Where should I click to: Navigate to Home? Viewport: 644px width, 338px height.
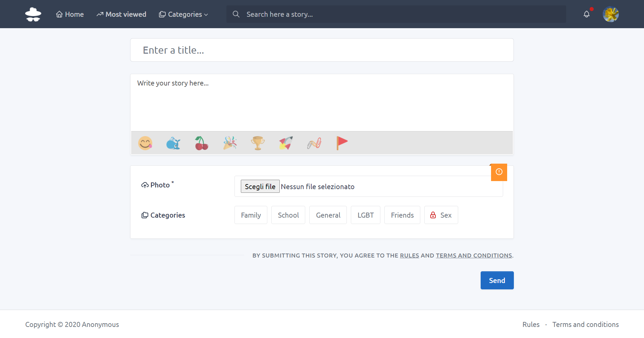(x=69, y=14)
